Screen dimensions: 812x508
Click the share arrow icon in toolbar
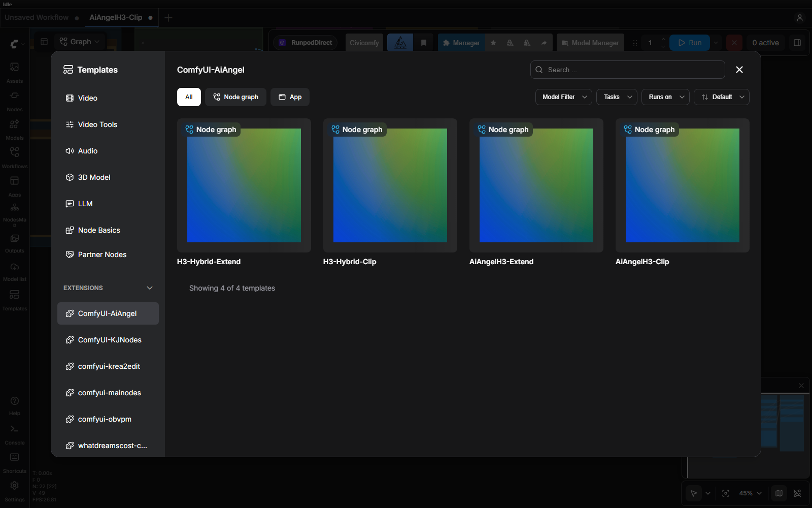click(x=544, y=43)
